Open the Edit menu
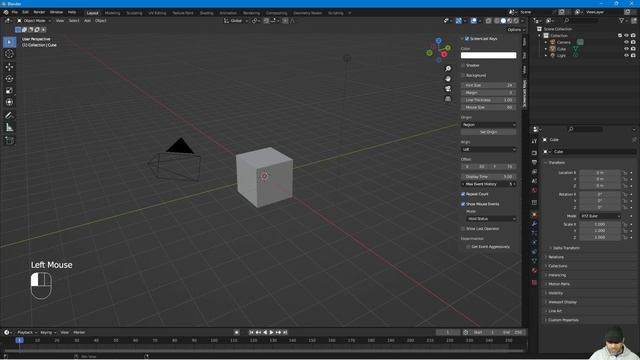The image size is (640, 360). coord(25,12)
